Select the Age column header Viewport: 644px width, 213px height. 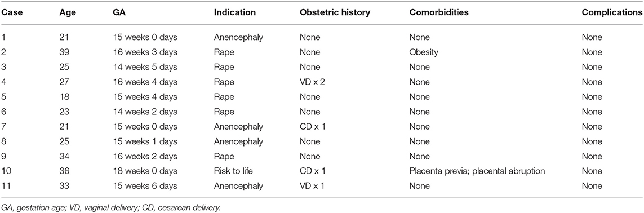tap(66, 12)
